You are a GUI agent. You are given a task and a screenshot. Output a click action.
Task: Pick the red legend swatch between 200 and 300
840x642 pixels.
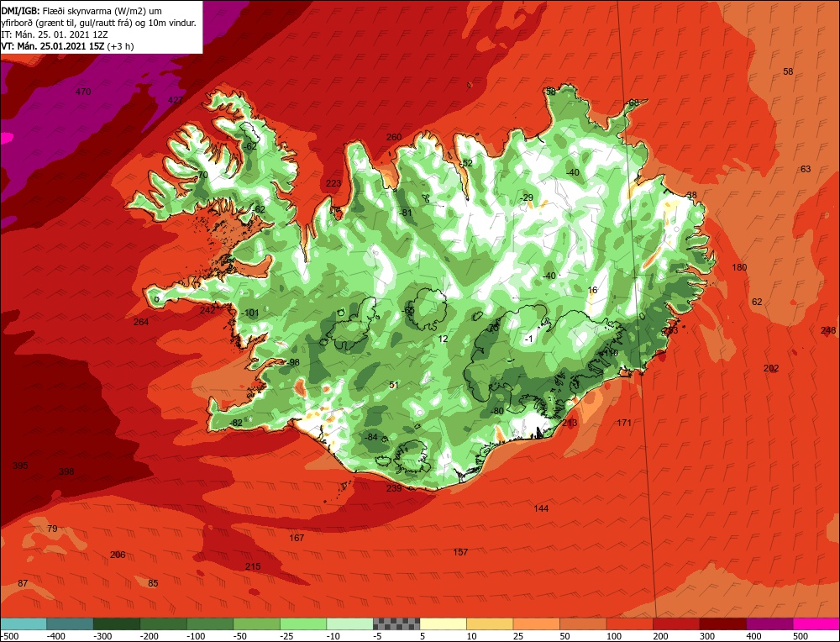pos(676,624)
